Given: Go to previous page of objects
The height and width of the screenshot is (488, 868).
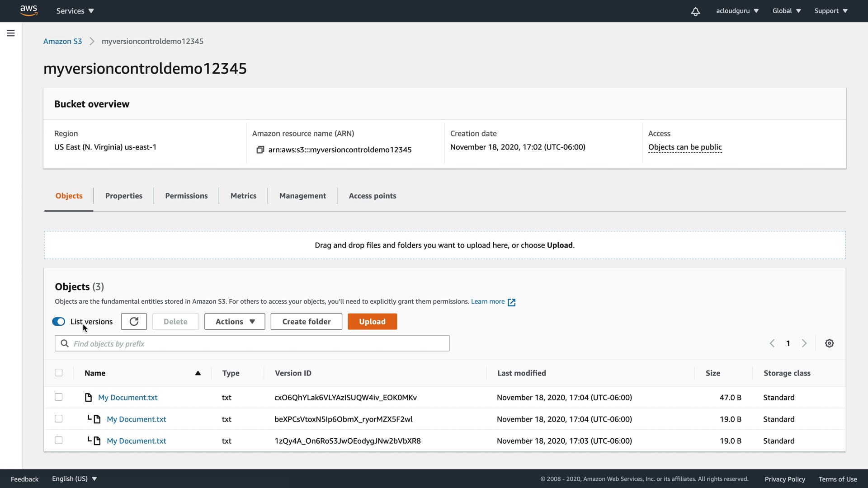Looking at the screenshot, I should tap(772, 343).
